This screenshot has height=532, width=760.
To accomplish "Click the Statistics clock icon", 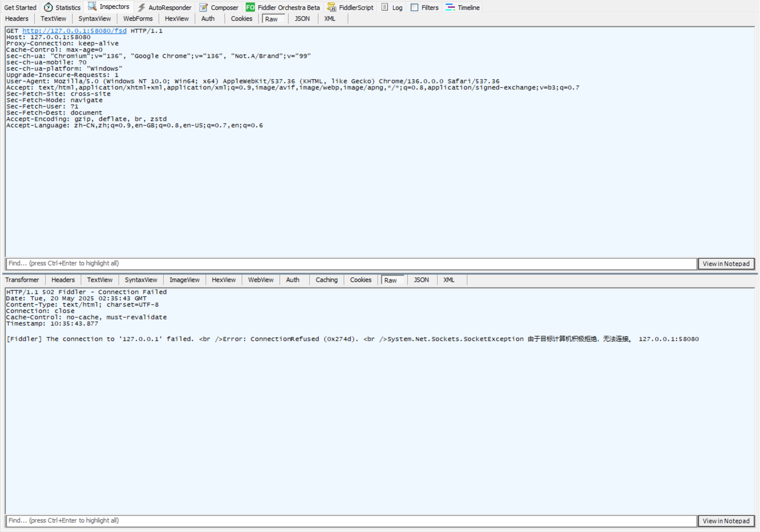I will (x=49, y=7).
